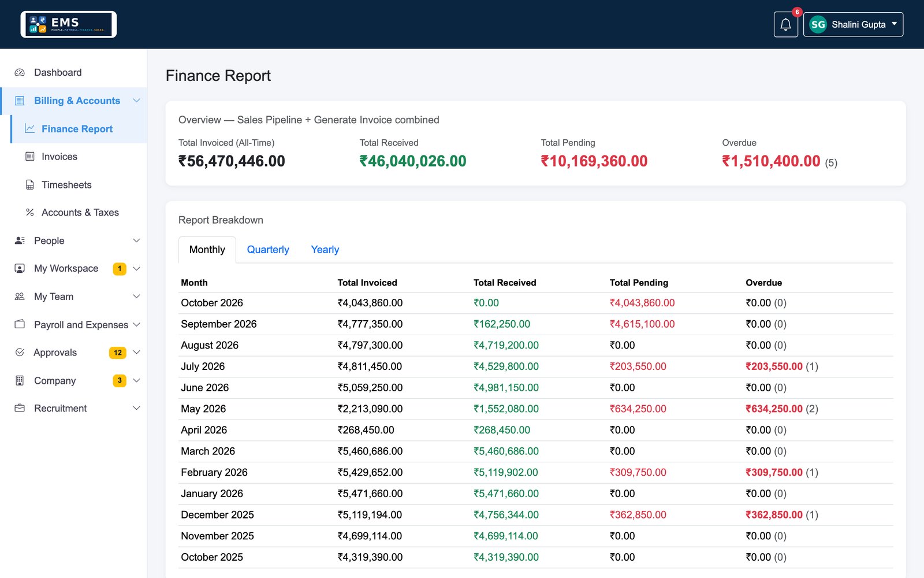This screenshot has width=924, height=578.
Task: Click the Accounts & Taxes percent icon
Action: tap(29, 213)
